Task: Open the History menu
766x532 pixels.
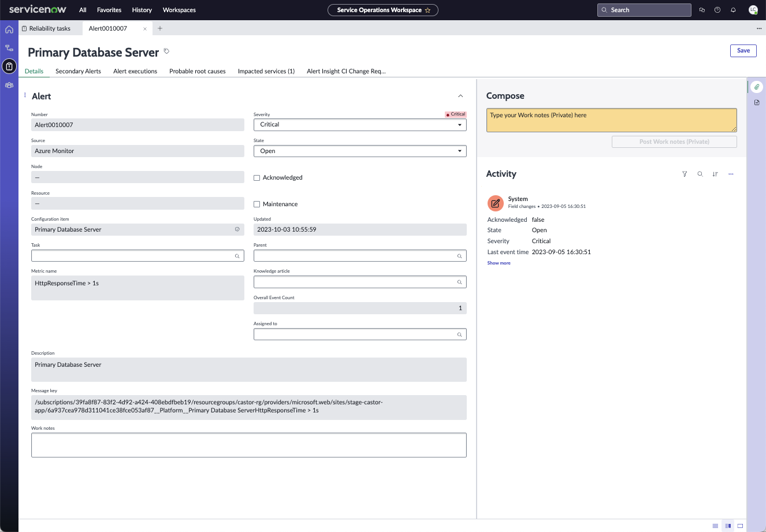Action: point(142,10)
